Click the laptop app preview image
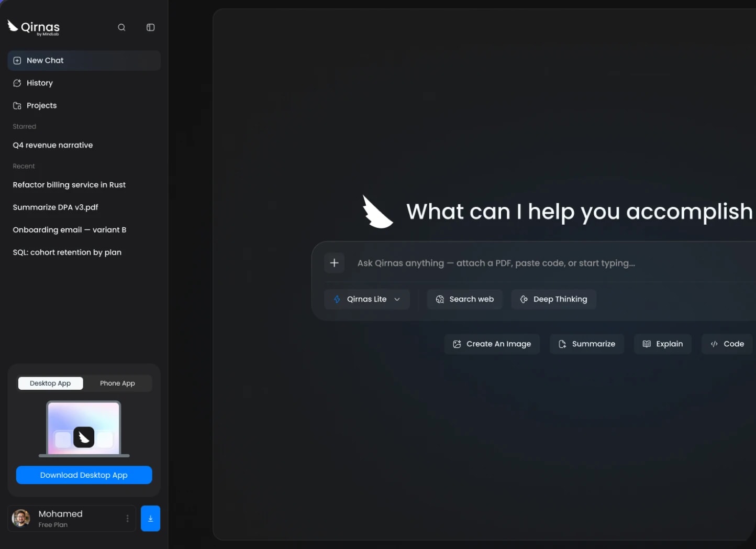Image resolution: width=756 pixels, height=549 pixels. [x=84, y=429]
